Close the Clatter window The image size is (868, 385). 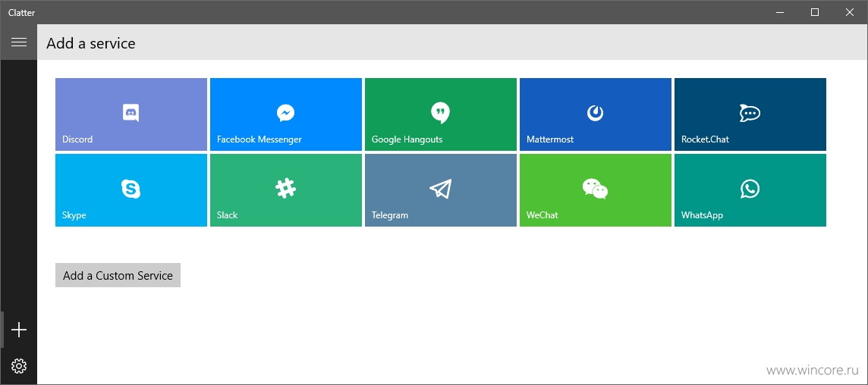(850, 12)
